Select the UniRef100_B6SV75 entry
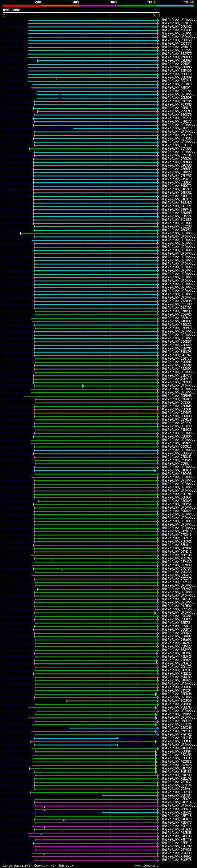 (x=176, y=54)
